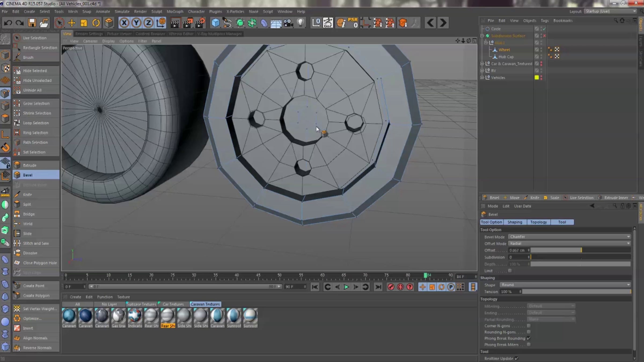Screen dimensions: 644x362
Task: Select the Rotate tool icon
Action: [x=96, y=23]
